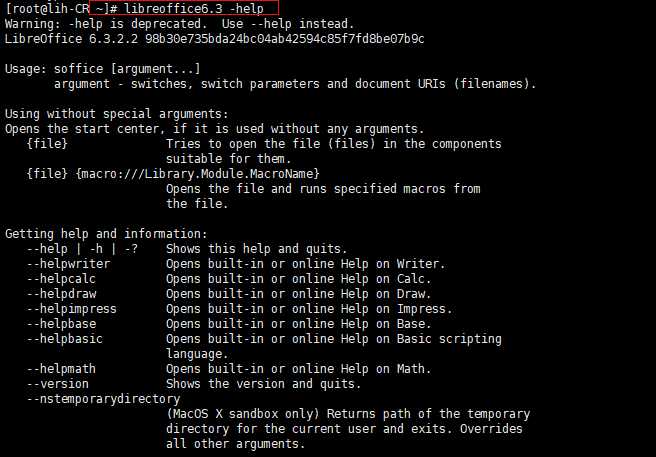The width and height of the screenshot is (656, 457).
Task: Click the 'Help on Draw.' description
Action: (x=298, y=294)
